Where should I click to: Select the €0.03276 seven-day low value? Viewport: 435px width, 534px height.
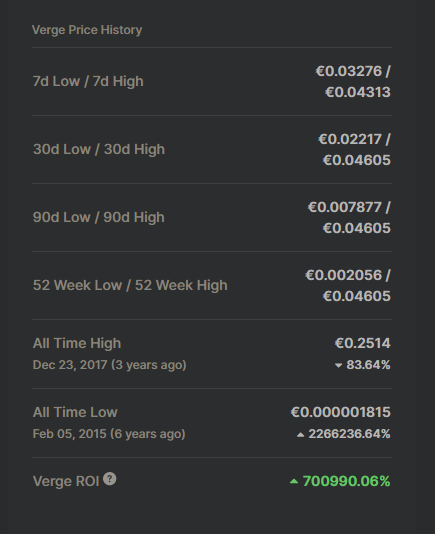pos(348,71)
